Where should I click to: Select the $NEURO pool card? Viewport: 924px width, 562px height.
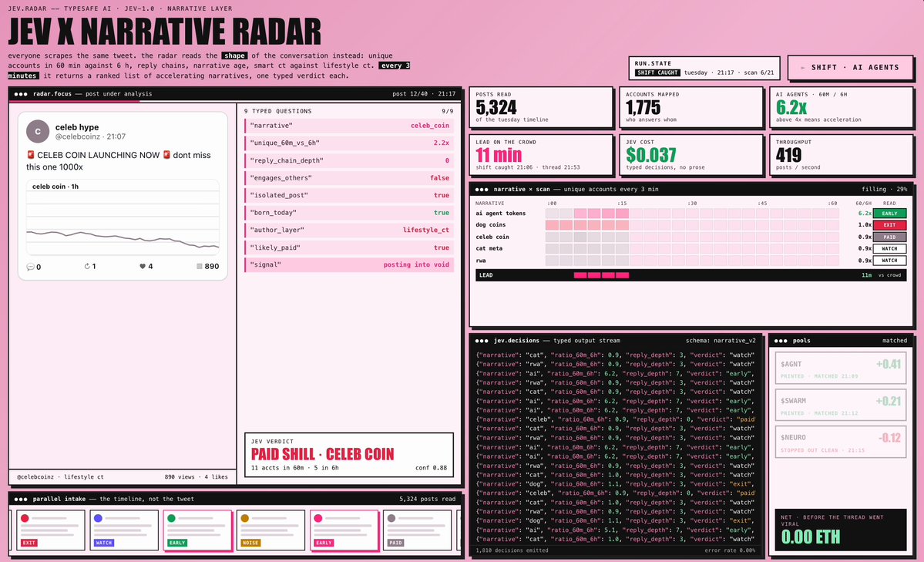840,443
